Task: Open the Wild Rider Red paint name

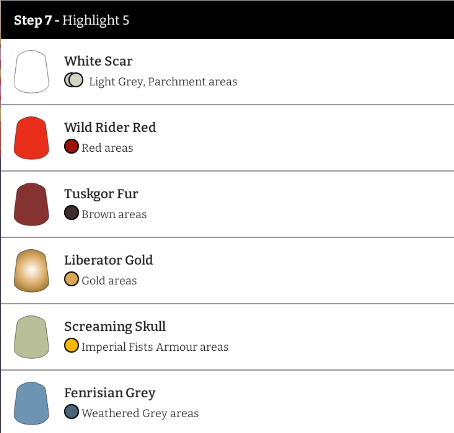Action: [x=110, y=128]
